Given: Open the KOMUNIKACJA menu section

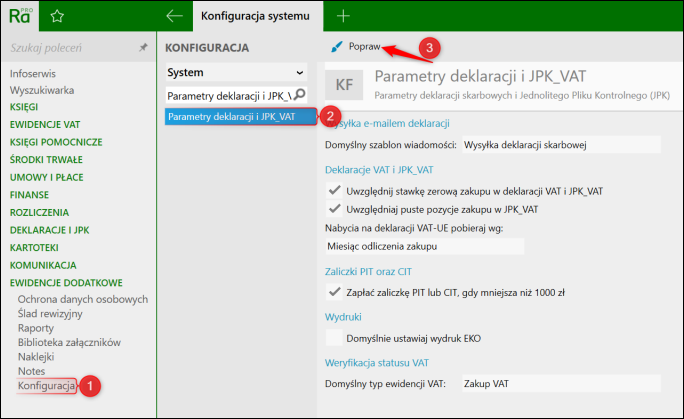Looking at the screenshot, I should pyautogui.click(x=43, y=265).
